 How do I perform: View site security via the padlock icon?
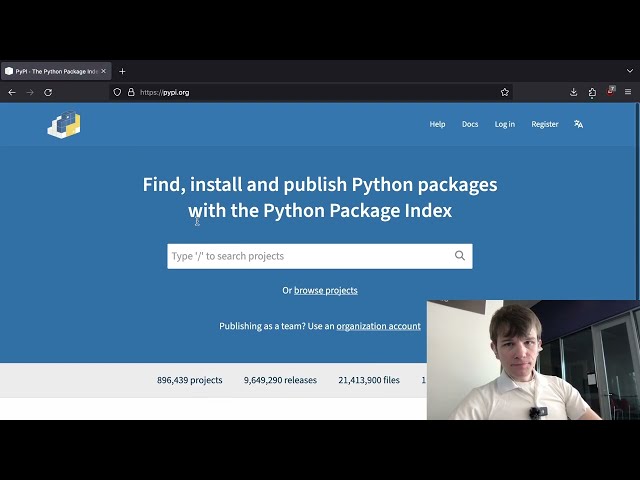tap(131, 92)
